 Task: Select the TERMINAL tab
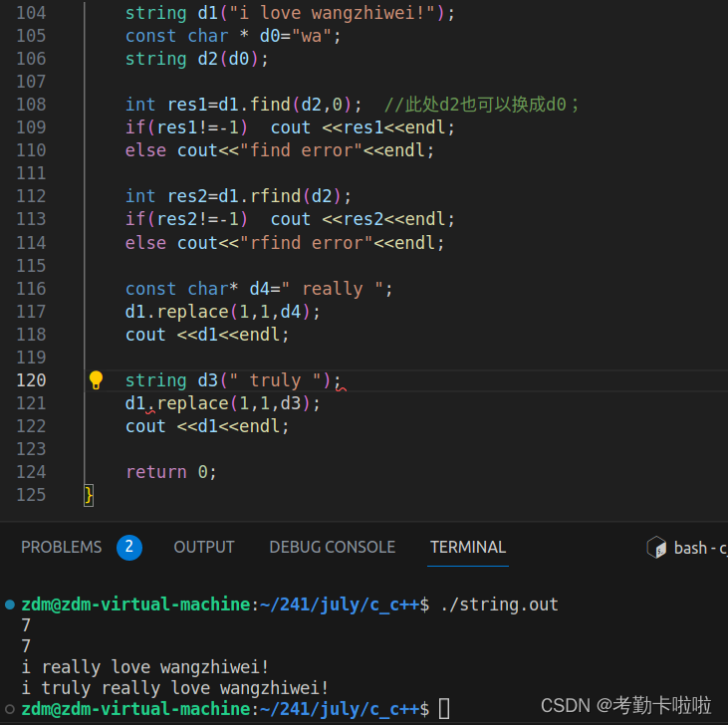click(x=467, y=547)
